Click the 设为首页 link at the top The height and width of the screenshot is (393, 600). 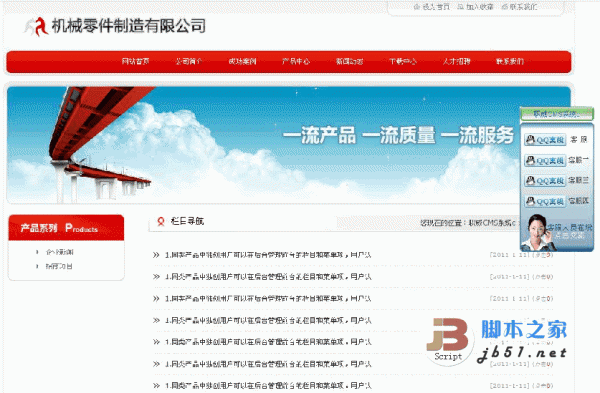pos(436,7)
